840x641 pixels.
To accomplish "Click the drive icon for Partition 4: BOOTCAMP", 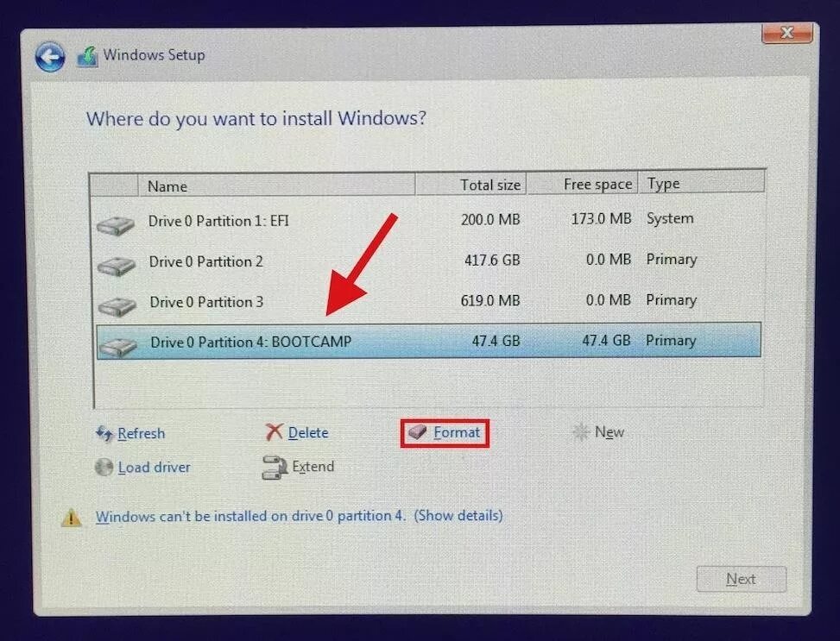I will click(x=118, y=347).
